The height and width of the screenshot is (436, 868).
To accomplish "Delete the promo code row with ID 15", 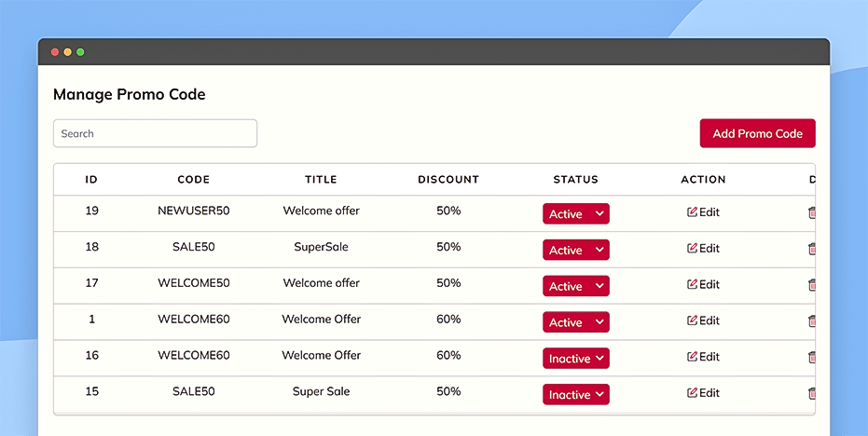I will (x=811, y=393).
